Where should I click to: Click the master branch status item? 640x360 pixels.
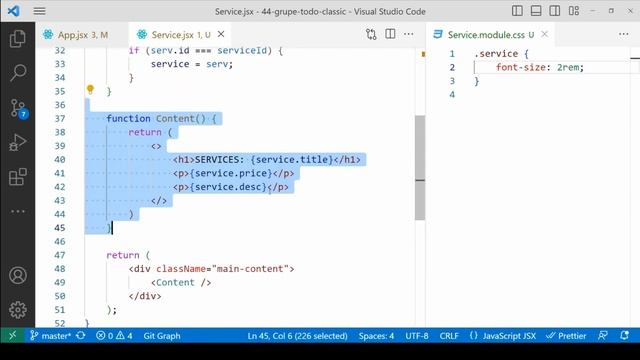pos(51,336)
